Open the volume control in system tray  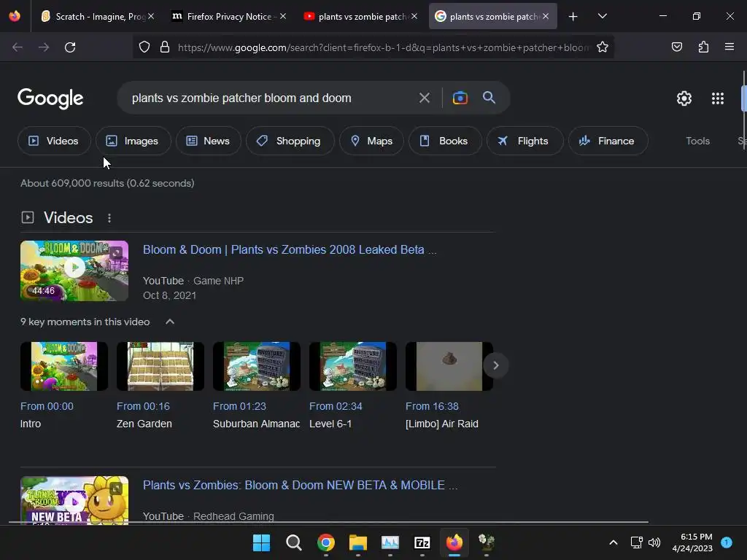point(654,542)
